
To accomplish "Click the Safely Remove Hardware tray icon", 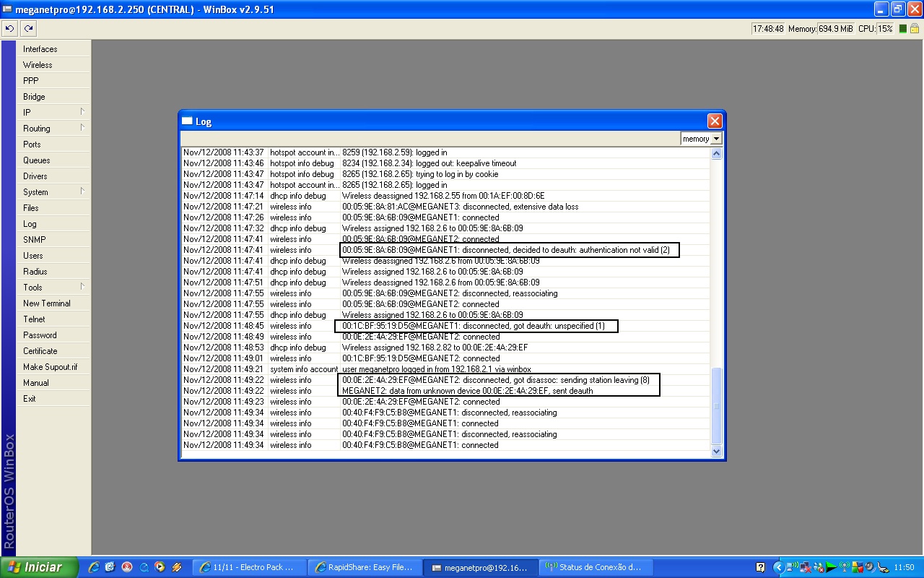I will pyautogui.click(x=883, y=567).
